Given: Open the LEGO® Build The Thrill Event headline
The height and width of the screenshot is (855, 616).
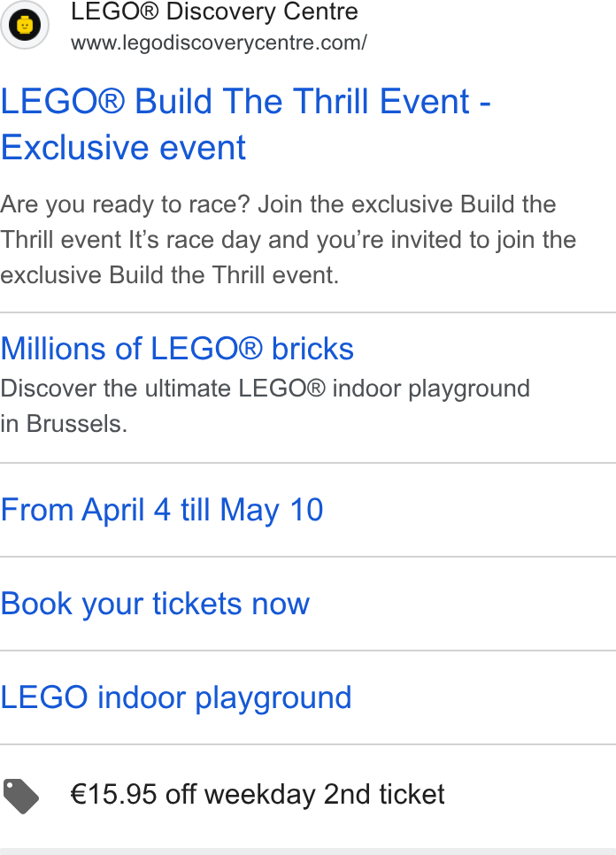Looking at the screenshot, I should tap(246, 102).
